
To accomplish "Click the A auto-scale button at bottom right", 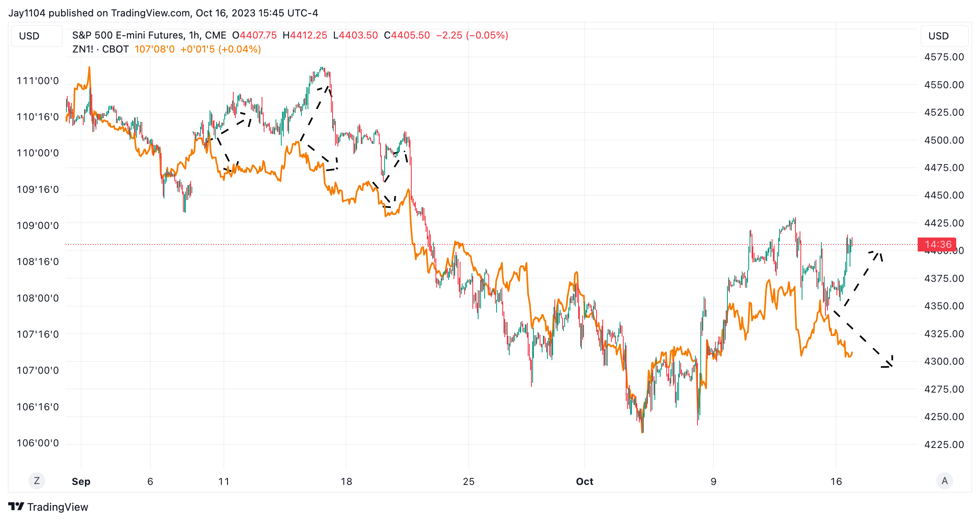I will [945, 481].
